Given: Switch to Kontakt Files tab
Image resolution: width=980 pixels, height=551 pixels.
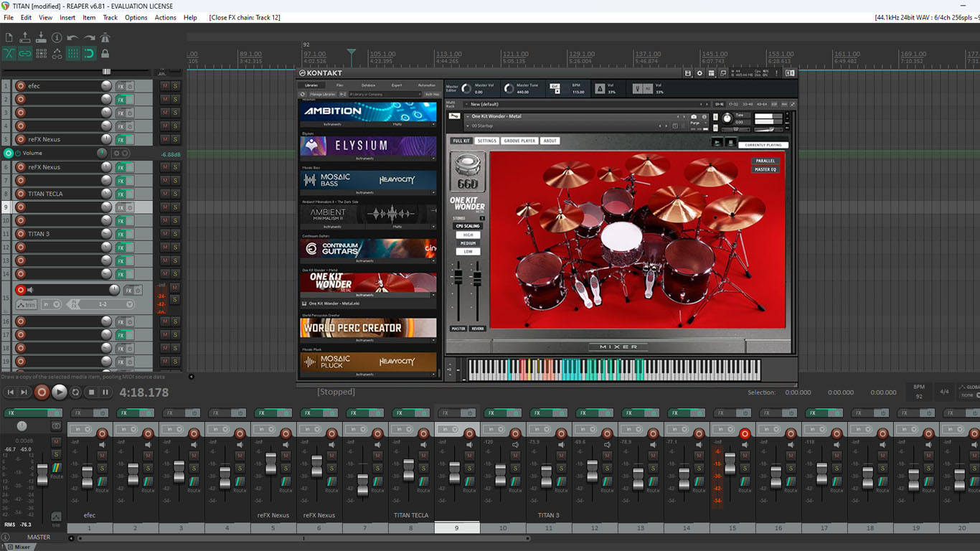Looking at the screenshot, I should 340,85.
